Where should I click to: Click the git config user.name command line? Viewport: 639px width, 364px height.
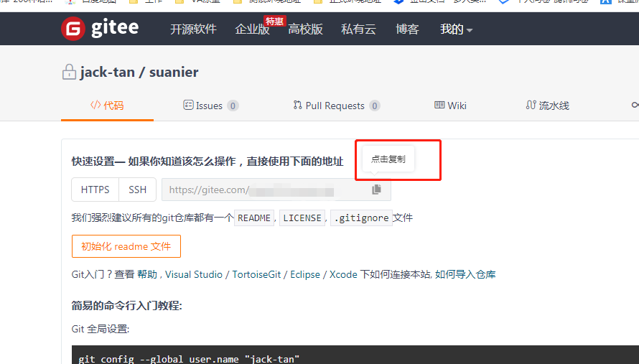[189, 359]
